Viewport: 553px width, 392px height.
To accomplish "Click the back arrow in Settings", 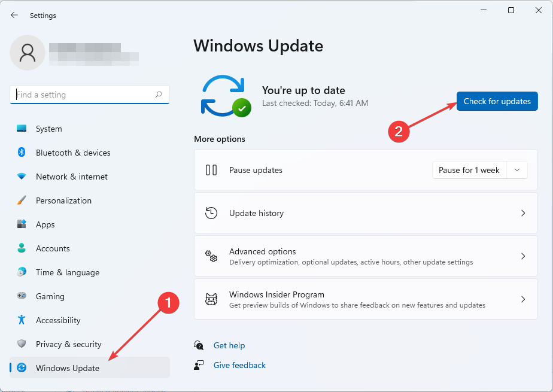I will [x=14, y=15].
